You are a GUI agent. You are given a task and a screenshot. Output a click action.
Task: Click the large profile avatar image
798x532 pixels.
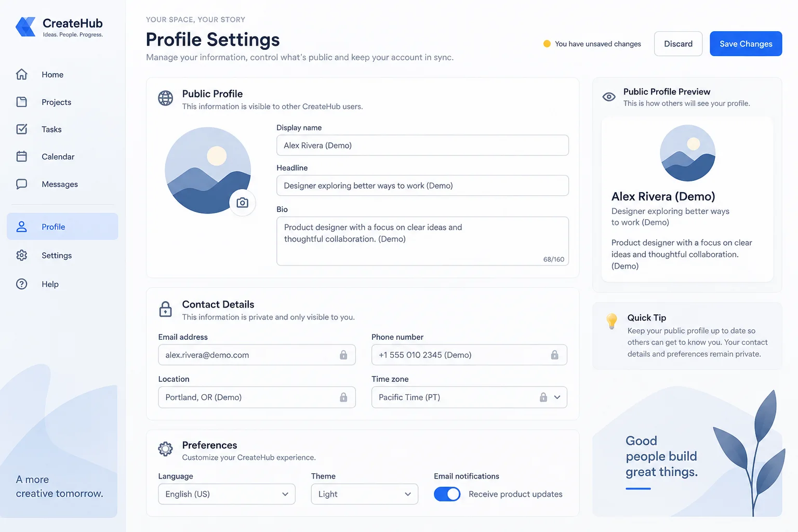coord(208,170)
